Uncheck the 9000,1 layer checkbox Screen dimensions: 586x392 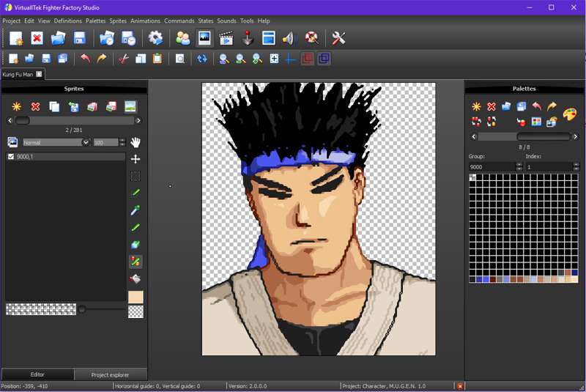(11, 157)
